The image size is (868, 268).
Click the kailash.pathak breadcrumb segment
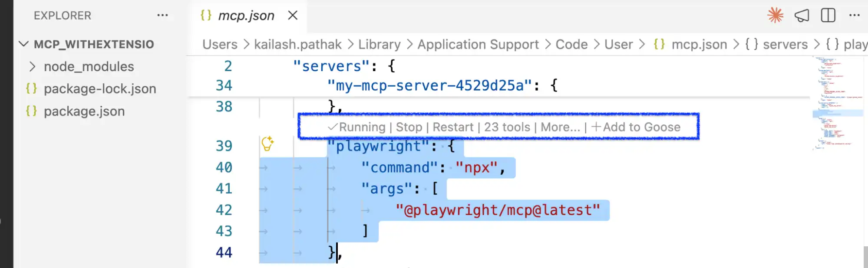click(x=298, y=44)
